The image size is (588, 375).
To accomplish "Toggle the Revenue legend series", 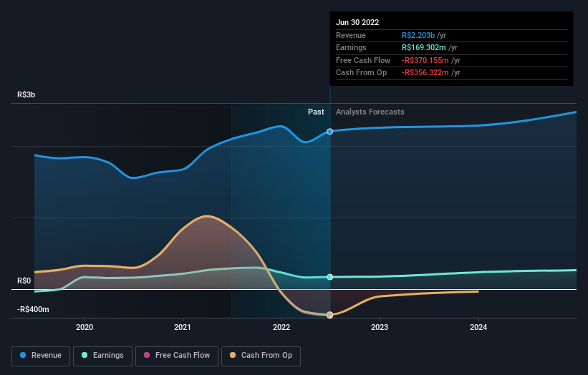I will pos(41,356).
